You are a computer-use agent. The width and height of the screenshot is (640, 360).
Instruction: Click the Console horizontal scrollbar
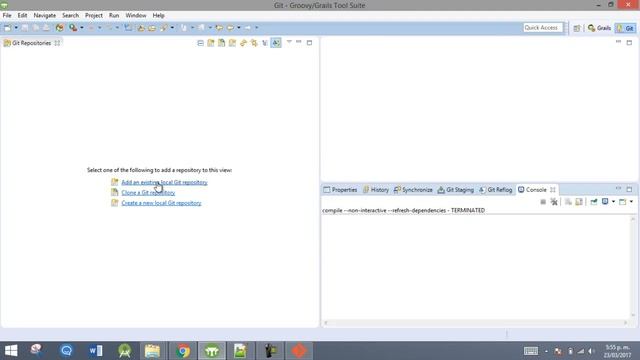(476, 323)
